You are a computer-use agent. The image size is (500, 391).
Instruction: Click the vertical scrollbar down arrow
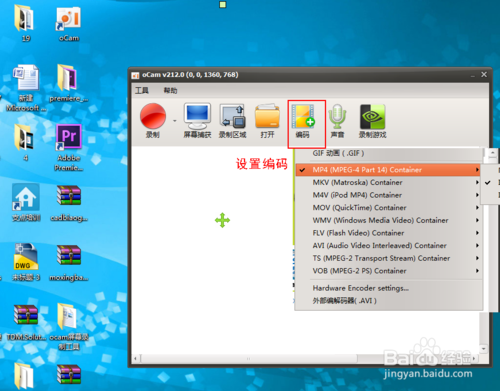(484, 349)
